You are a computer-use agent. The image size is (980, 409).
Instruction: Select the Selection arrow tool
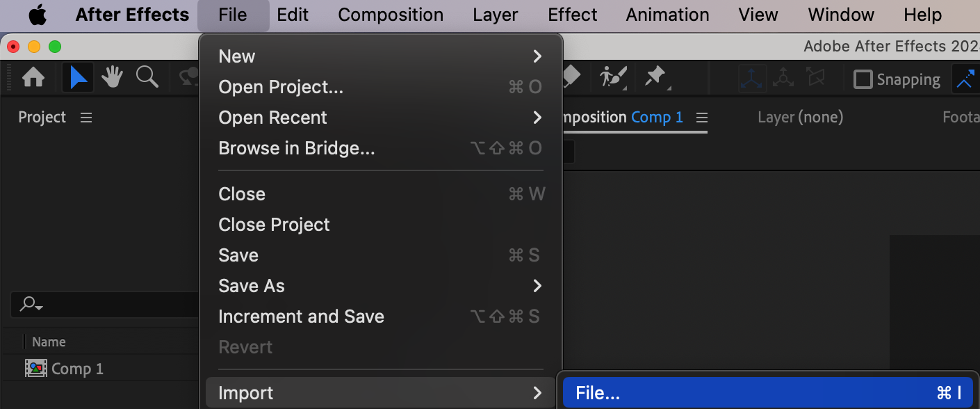[x=79, y=77]
